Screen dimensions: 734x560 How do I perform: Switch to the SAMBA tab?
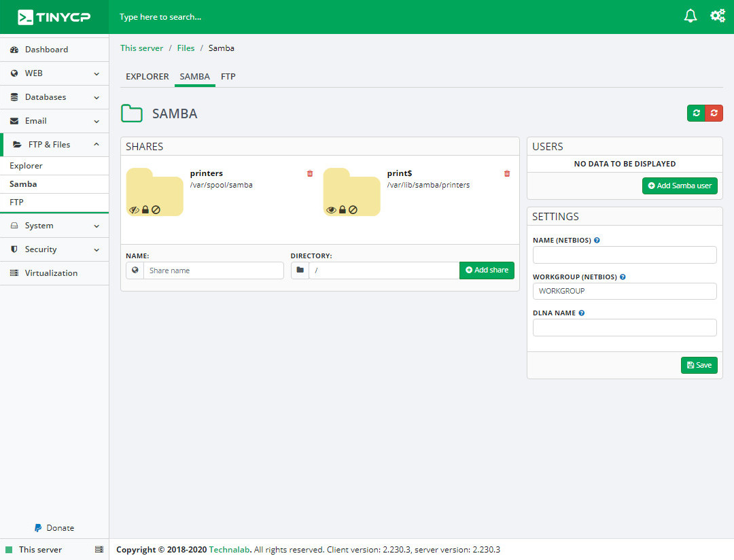pyautogui.click(x=195, y=76)
